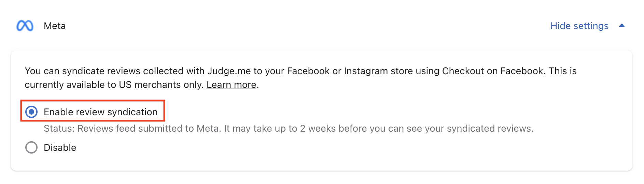Screen dimensions: 644x184
Task: Collapse Meta settings with the up arrow
Action: click(622, 26)
